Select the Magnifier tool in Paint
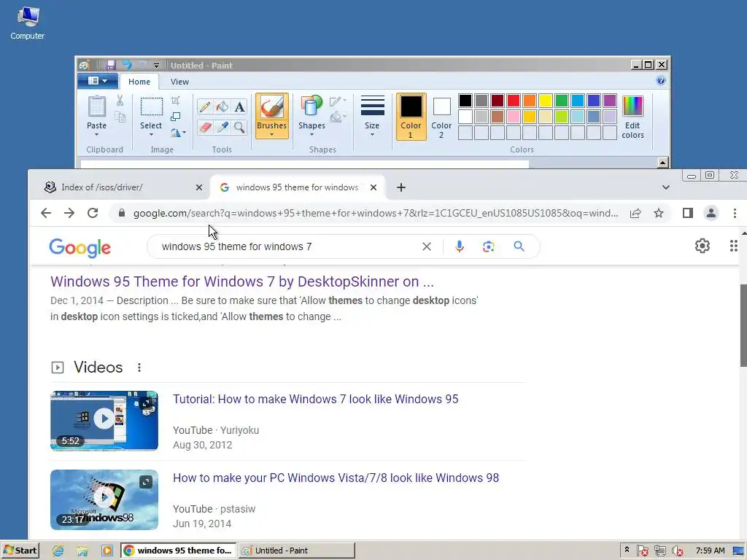 [239, 127]
